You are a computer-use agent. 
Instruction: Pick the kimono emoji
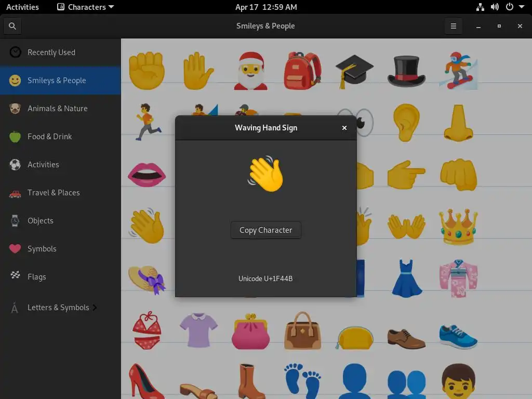coord(458,278)
